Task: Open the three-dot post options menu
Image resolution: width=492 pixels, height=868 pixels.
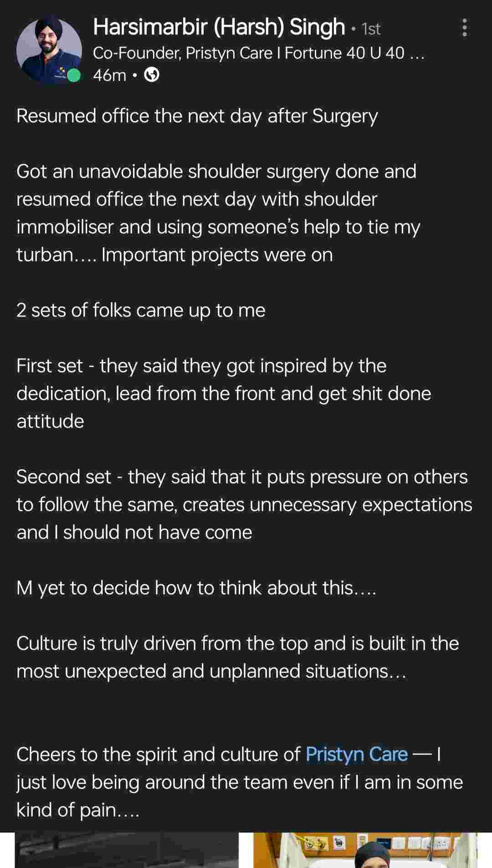Action: point(464,28)
